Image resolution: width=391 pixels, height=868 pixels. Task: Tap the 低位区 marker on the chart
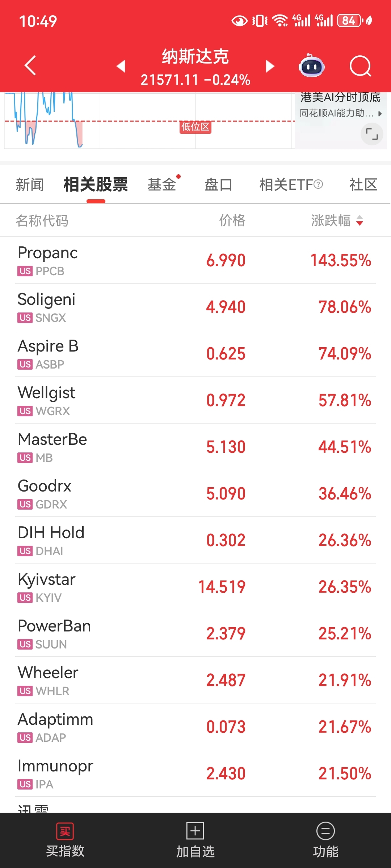tap(195, 127)
